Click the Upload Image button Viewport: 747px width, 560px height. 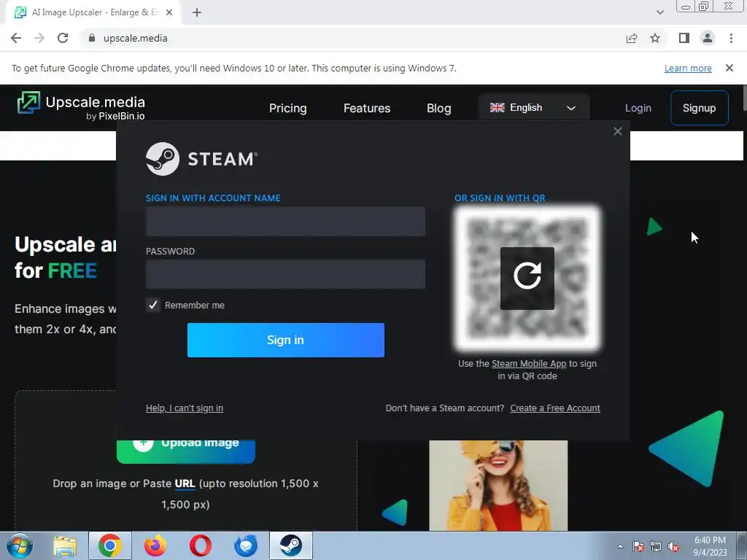pos(186,451)
